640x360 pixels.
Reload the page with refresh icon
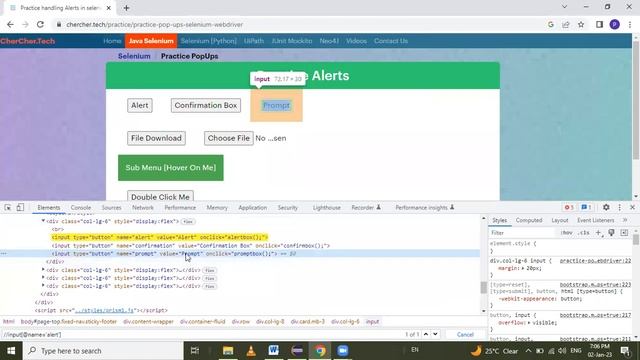[x=40, y=24]
